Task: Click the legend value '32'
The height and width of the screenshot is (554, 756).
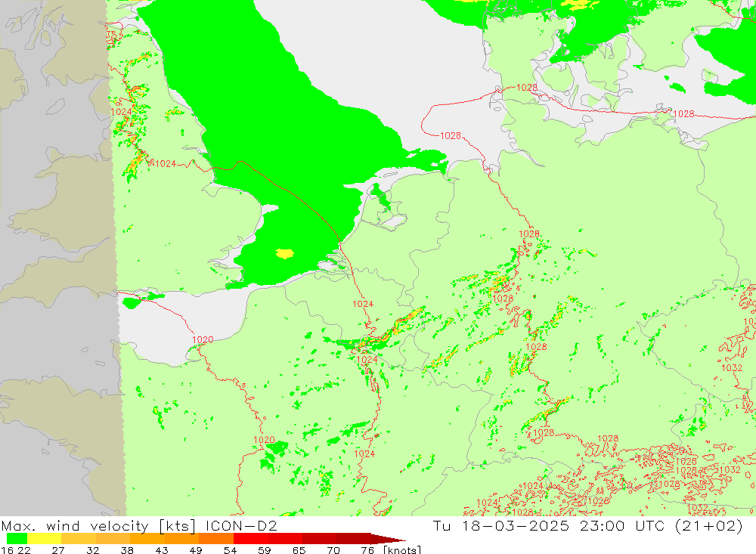Action: point(92,549)
